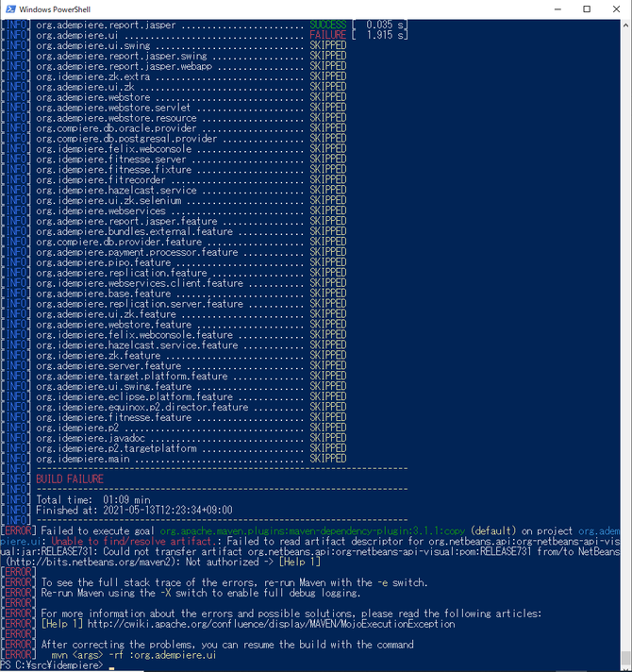Image resolution: width=632 pixels, height=672 pixels.
Task: Click the green SUCCESS status for report.jasper
Action: pos(327,25)
